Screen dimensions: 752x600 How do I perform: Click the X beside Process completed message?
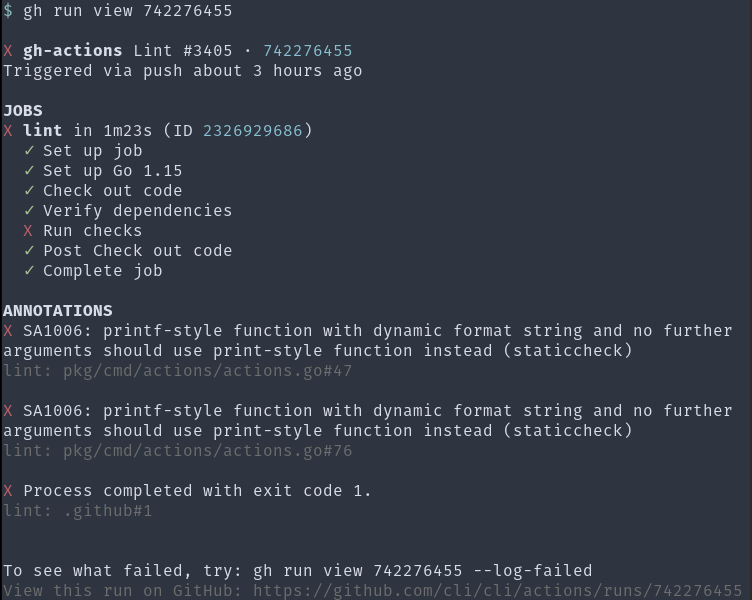point(8,491)
